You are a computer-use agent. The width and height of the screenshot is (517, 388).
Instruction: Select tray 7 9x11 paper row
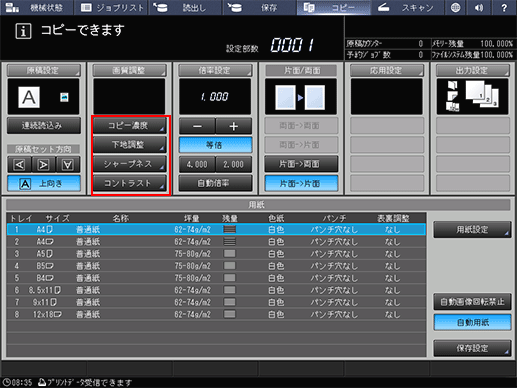click(216, 302)
